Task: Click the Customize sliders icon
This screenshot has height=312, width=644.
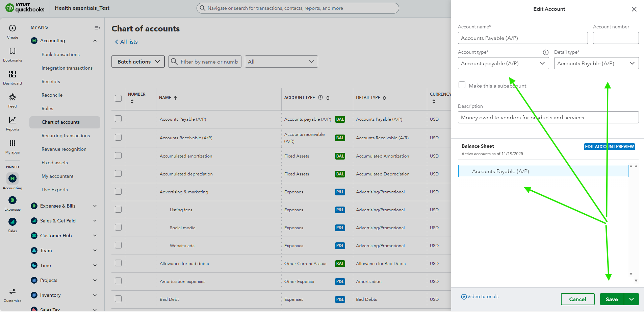Action: click(x=12, y=291)
